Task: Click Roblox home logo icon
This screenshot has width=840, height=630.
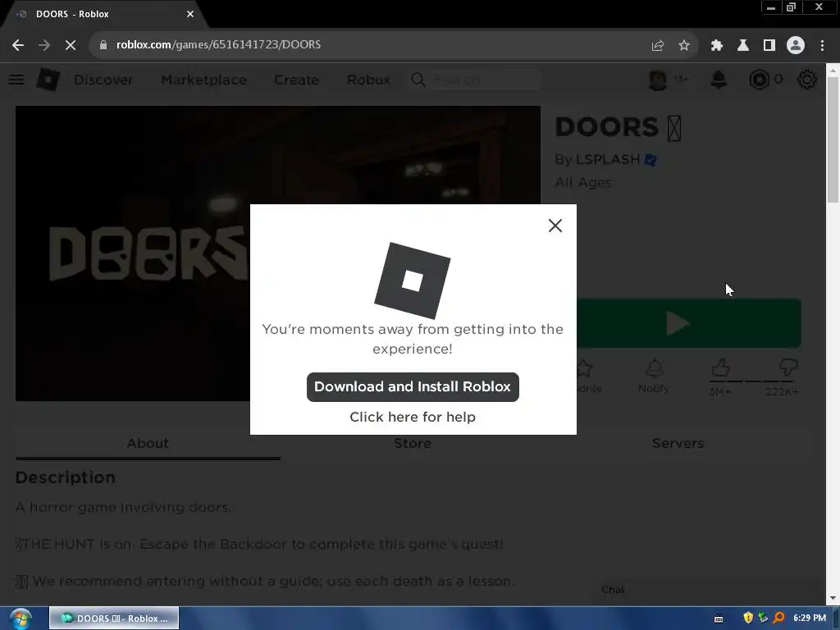Action: (48, 80)
